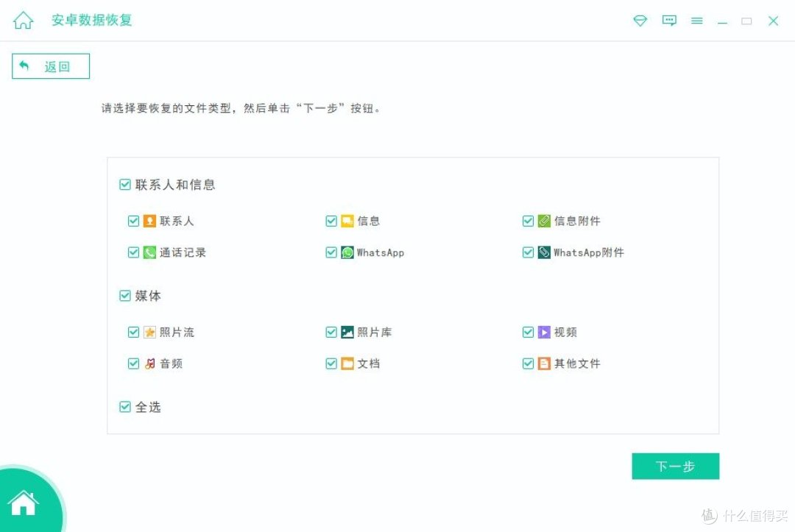Click the WhatsApp logo icon
This screenshot has height=532, width=795.
[347, 252]
